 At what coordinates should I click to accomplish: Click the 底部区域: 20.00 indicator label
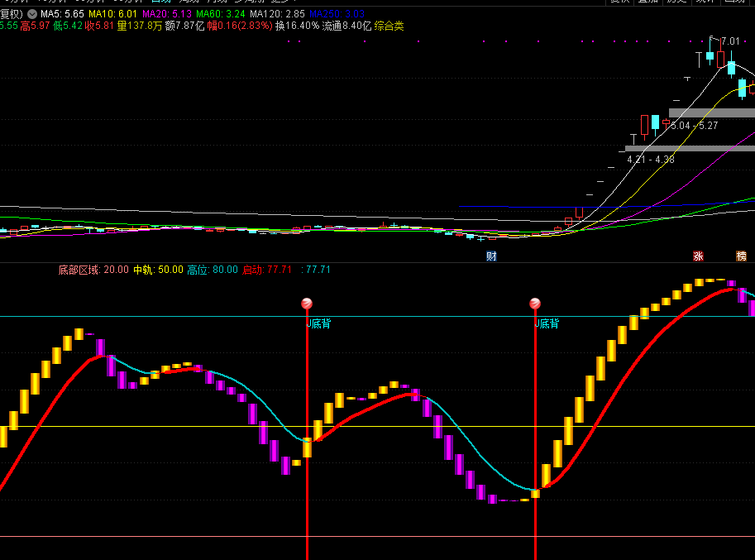pyautogui.click(x=93, y=270)
